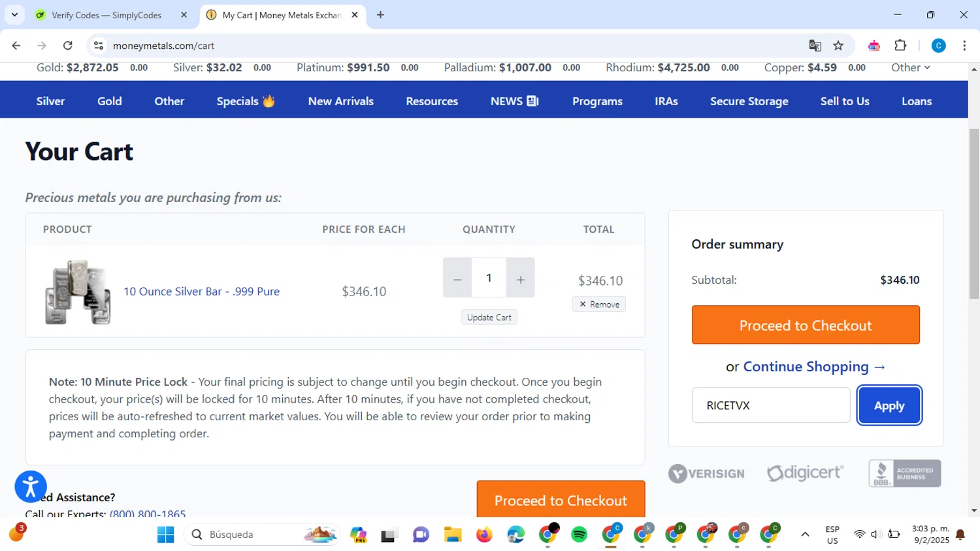Open the Programs menu

(x=597, y=101)
